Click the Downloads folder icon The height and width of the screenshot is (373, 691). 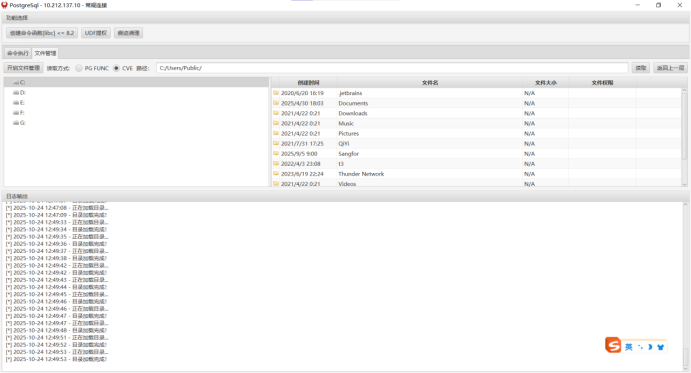[x=276, y=113]
